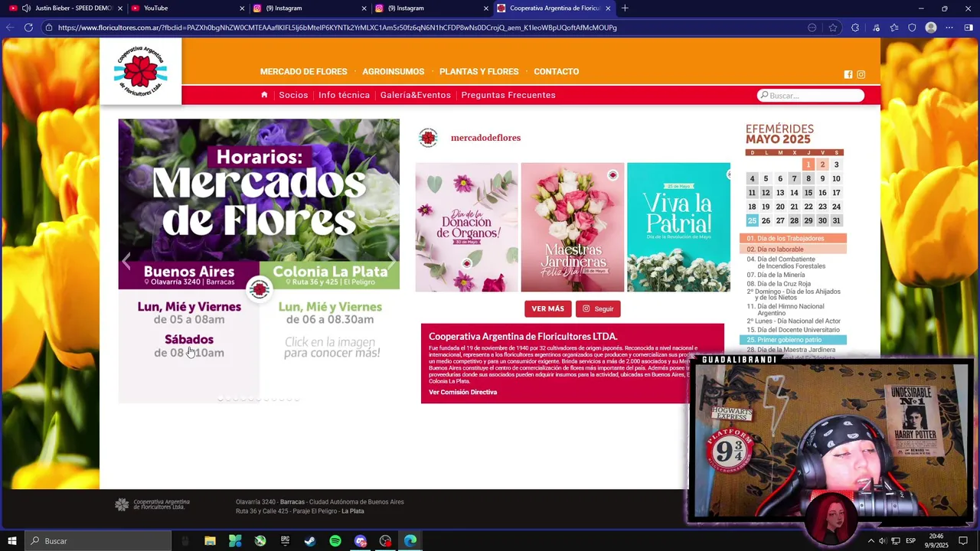Open the Instagram icon in site header
Viewport: 980px width, 551px height.
point(861,74)
